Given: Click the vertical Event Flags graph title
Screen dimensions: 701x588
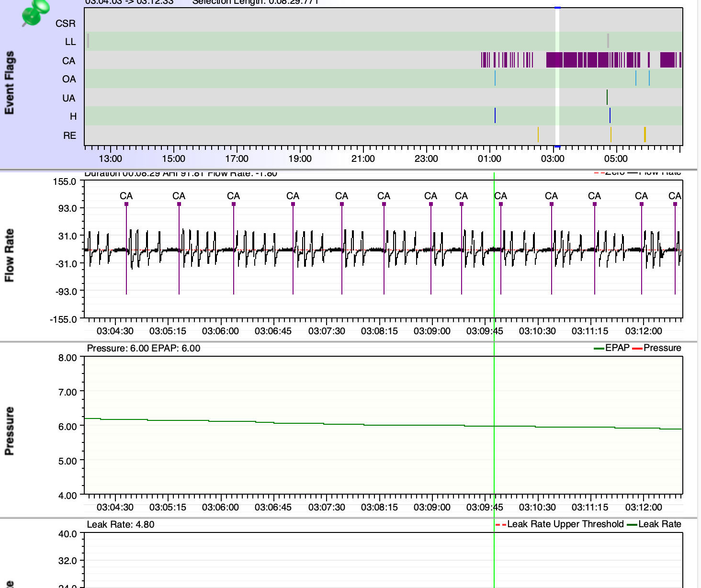Looking at the screenshot, I should coord(9,82).
